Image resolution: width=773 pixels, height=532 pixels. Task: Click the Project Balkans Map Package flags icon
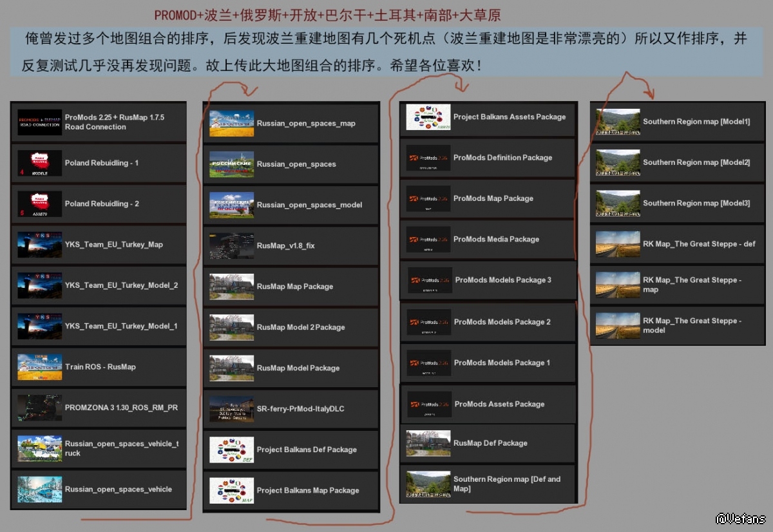[231, 490]
